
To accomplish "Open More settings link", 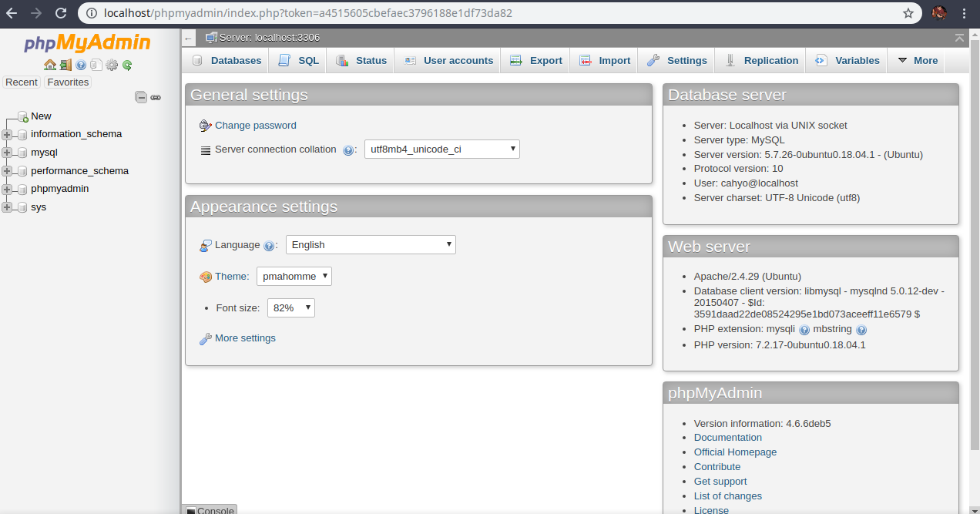I will pyautogui.click(x=244, y=338).
